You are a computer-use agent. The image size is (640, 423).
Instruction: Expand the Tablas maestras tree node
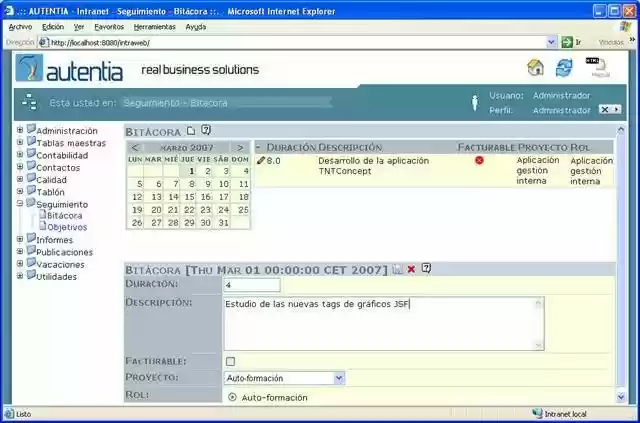coord(20,142)
